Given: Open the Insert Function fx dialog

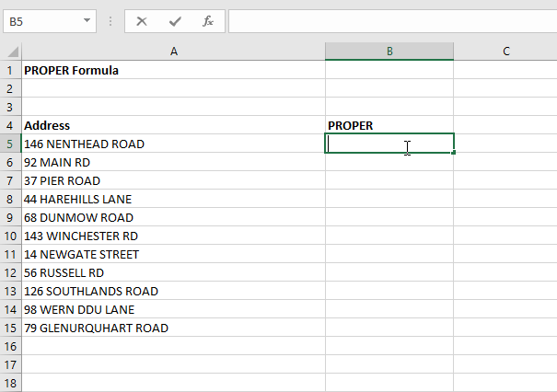Looking at the screenshot, I should click(x=208, y=20).
